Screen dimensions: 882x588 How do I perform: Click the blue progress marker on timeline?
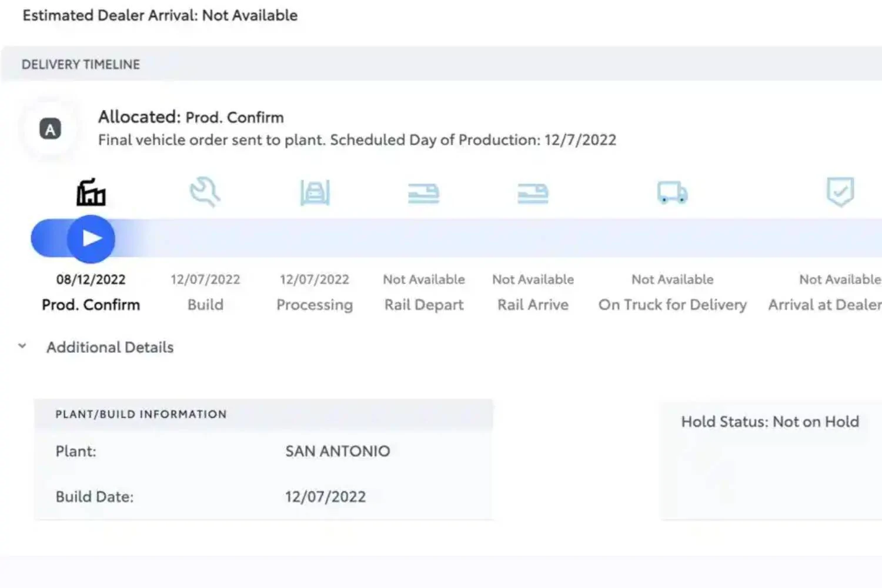(x=91, y=239)
